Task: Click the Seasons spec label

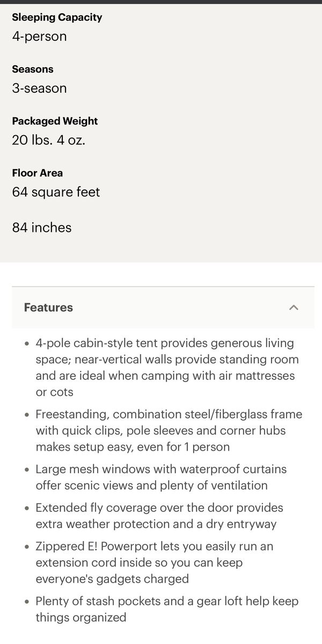Action: click(33, 69)
